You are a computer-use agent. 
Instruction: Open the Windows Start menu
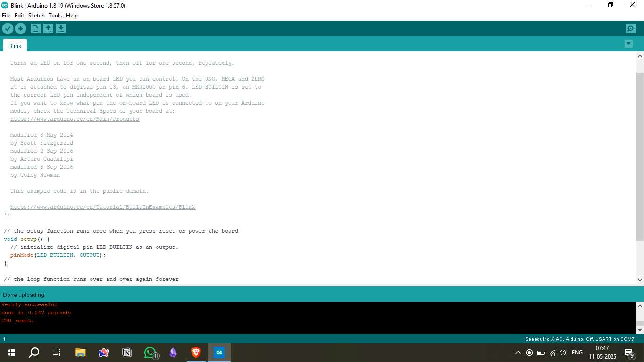pos(11,353)
